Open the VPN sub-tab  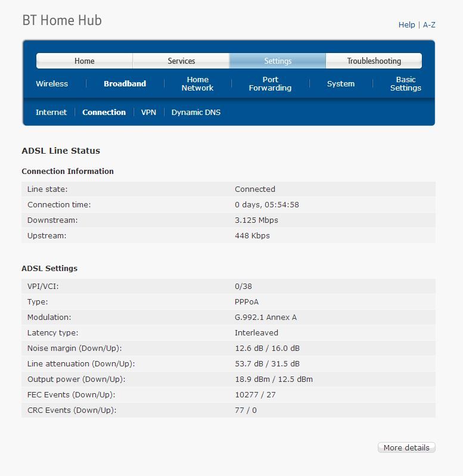pos(148,113)
